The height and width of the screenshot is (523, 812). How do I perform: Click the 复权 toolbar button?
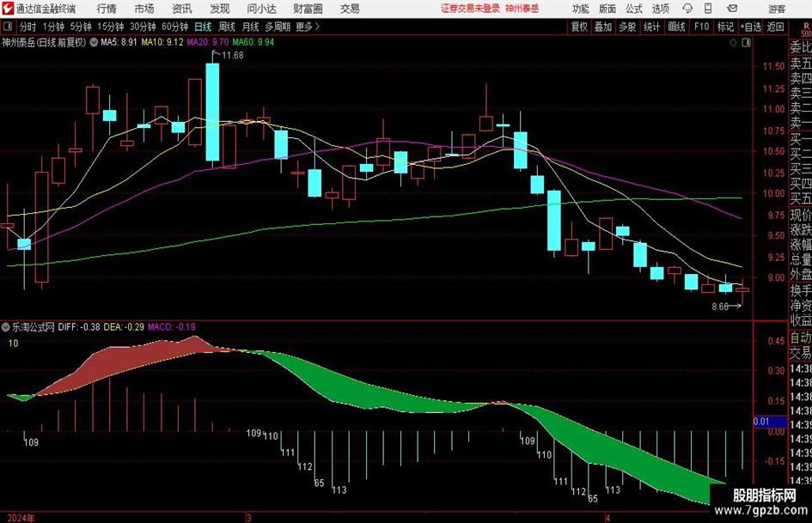[x=579, y=27]
